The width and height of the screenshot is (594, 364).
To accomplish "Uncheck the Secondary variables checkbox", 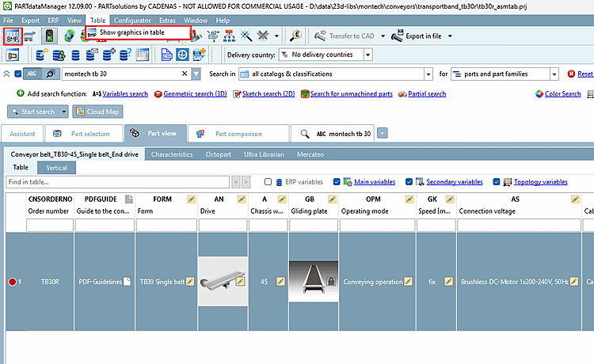I will point(409,182).
